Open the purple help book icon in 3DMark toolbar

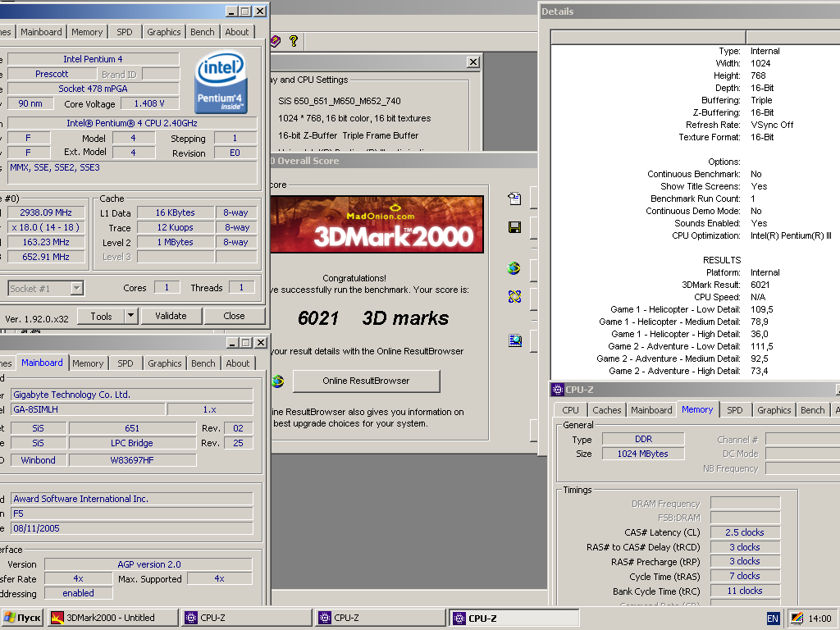pyautogui.click(x=276, y=41)
